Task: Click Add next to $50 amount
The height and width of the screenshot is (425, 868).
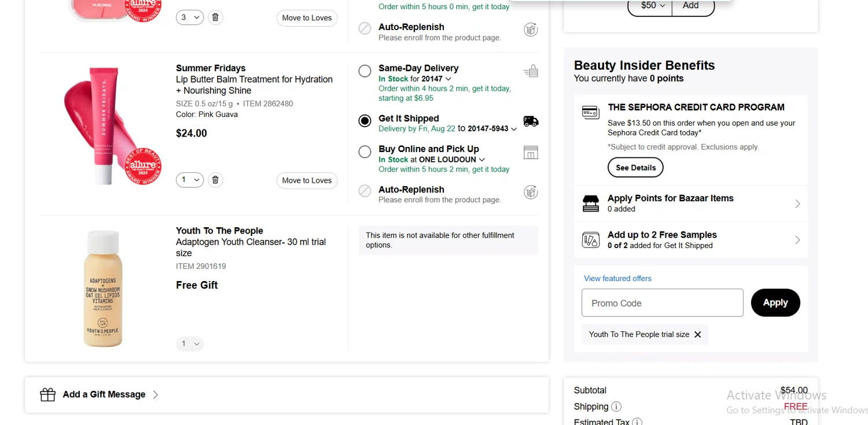Action: point(693,6)
